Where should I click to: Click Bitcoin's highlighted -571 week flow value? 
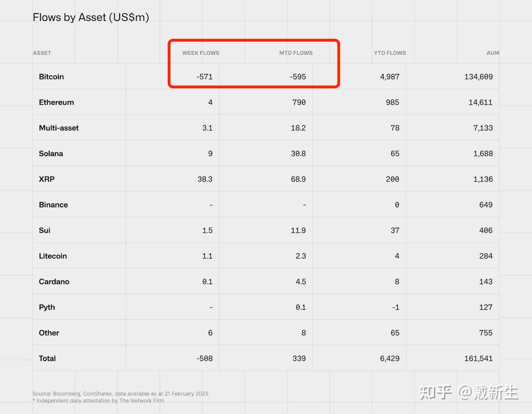click(204, 76)
